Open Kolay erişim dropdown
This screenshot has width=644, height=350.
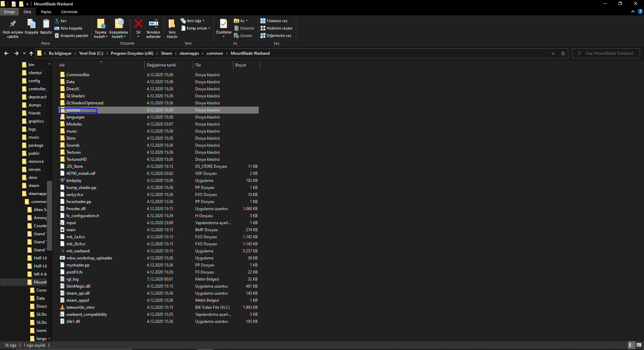coord(196,28)
